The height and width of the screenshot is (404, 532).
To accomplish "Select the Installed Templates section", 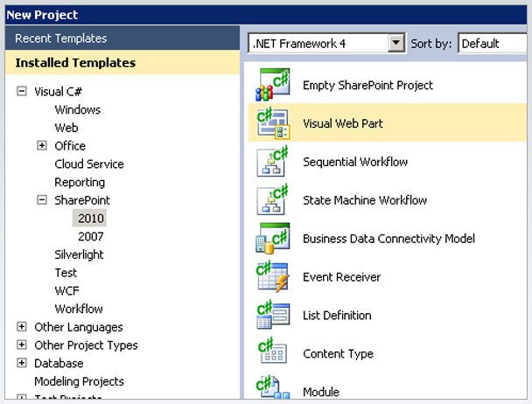I will 122,63.
